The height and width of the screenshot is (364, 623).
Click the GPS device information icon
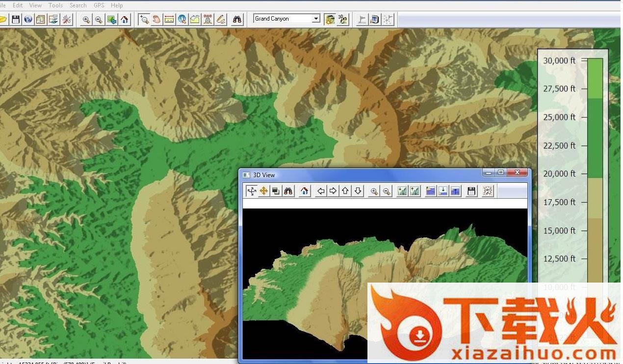[375, 19]
